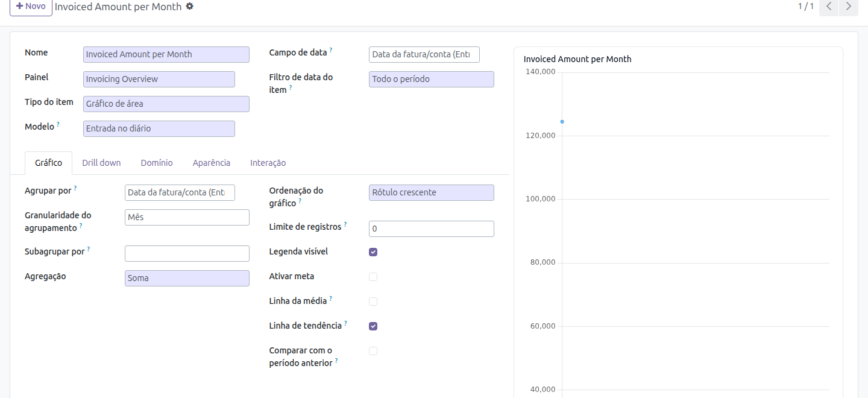Click the help mark beside Limite de registros

[x=345, y=224]
